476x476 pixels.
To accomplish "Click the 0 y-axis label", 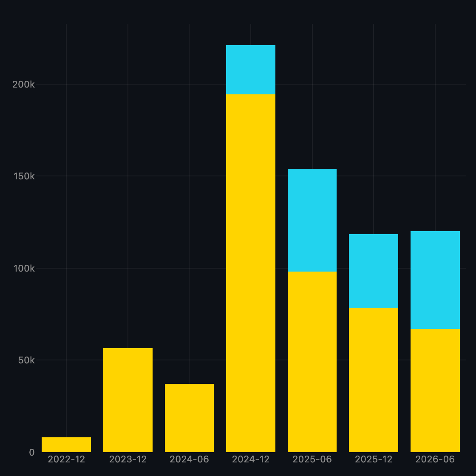I will [x=32, y=453].
